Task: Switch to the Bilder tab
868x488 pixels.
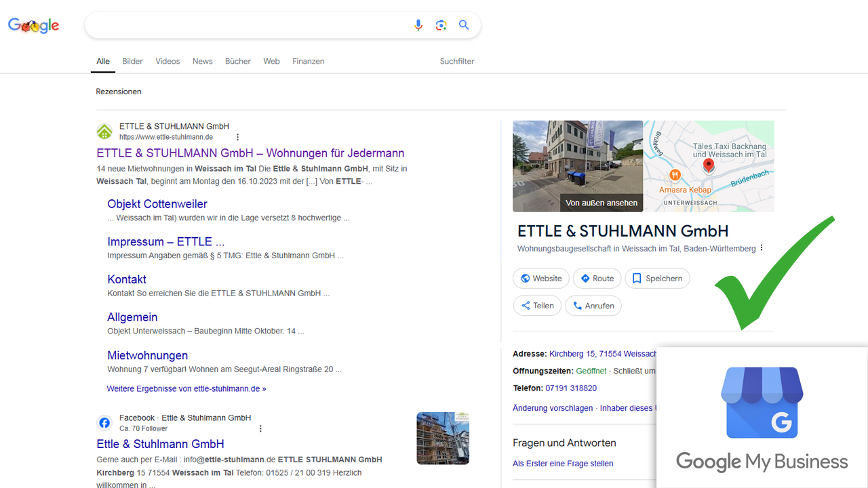Action: pyautogui.click(x=132, y=61)
